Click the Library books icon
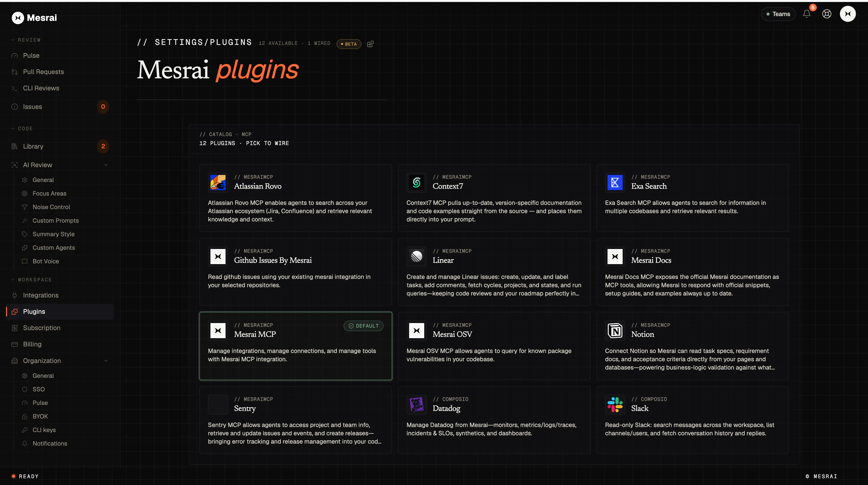The width and height of the screenshot is (868, 485). (x=15, y=146)
